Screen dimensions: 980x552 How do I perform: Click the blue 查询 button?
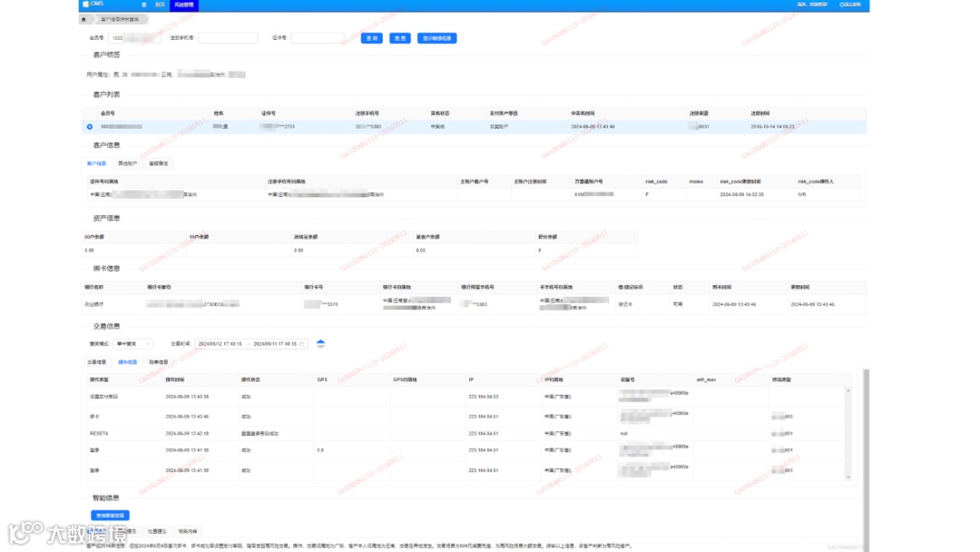[x=372, y=38]
